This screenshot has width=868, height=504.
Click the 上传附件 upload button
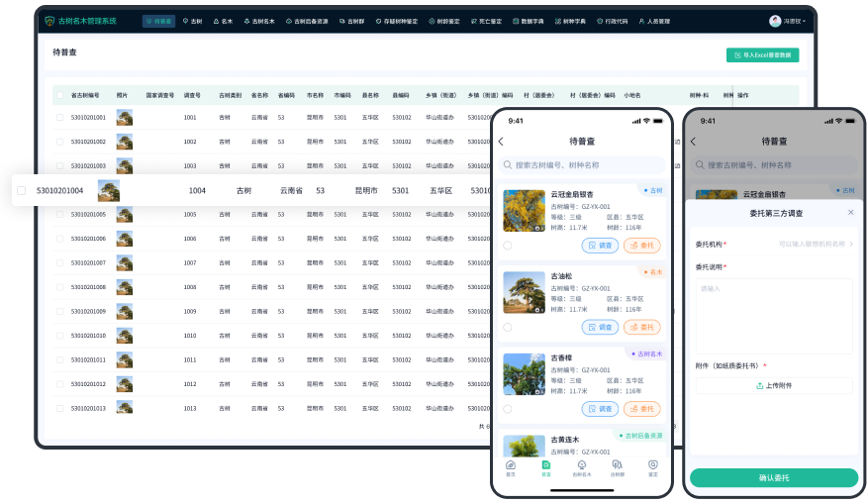tap(773, 386)
